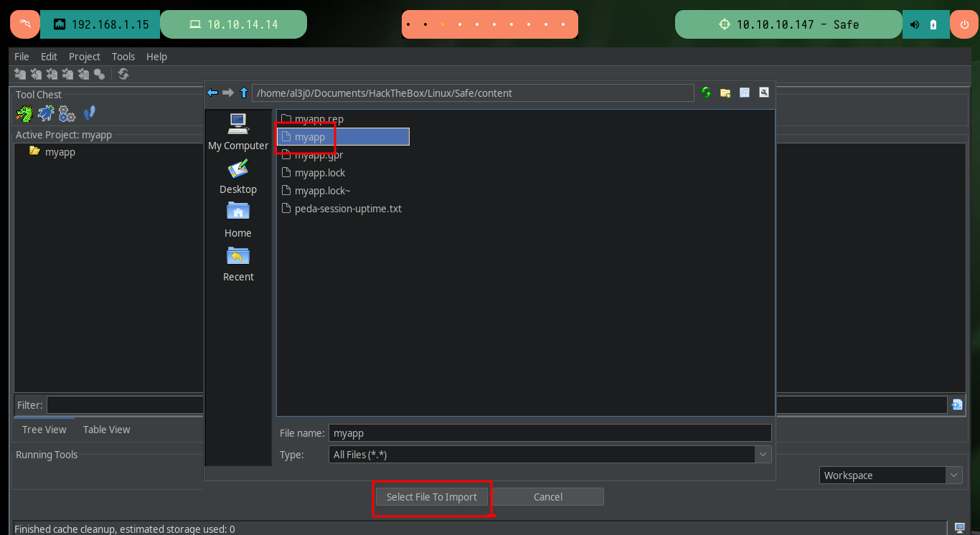Click the project Filter text field
This screenshot has height=535, width=980.
pos(496,405)
